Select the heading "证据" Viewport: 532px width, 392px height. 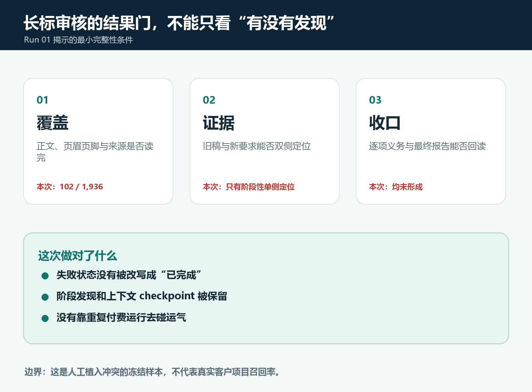(x=219, y=123)
